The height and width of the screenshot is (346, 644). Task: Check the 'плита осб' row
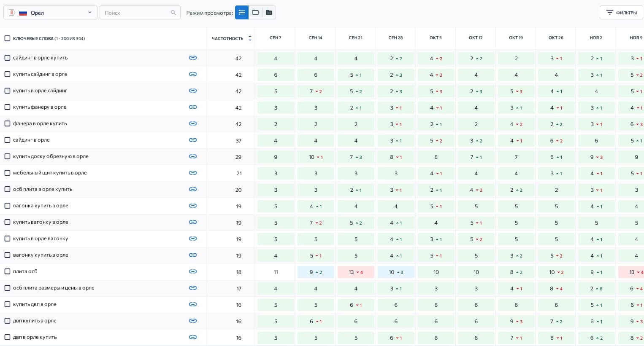(7, 271)
